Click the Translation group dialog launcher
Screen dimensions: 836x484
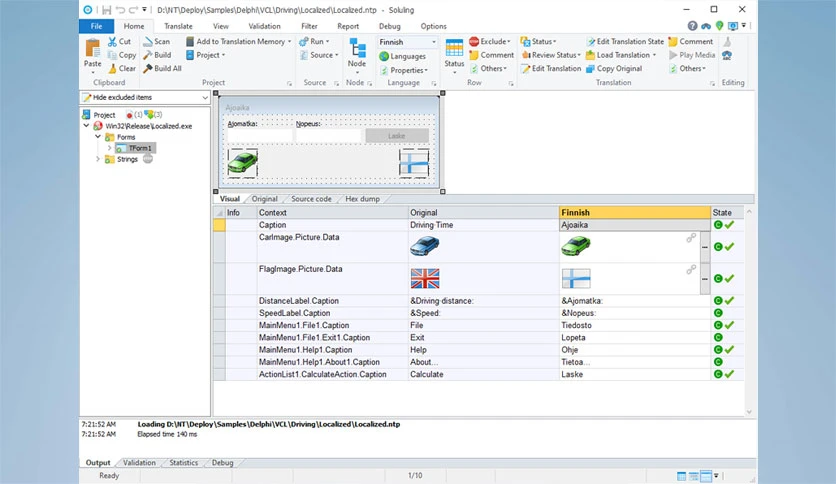click(x=712, y=84)
